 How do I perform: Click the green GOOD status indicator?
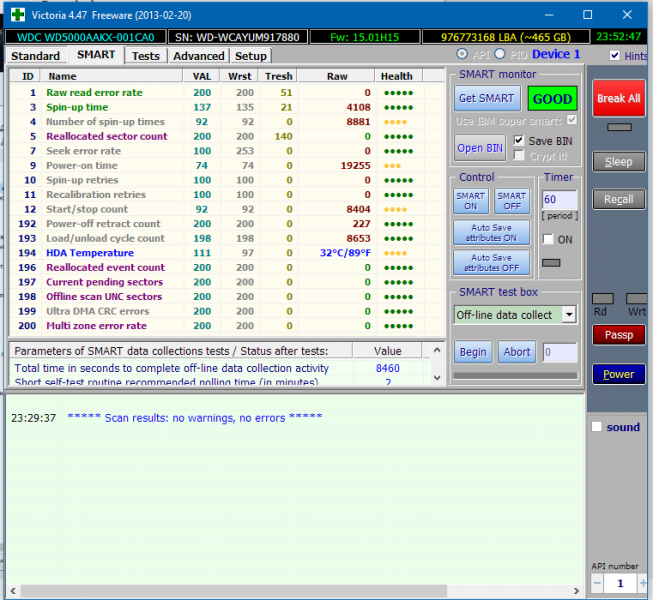(552, 99)
